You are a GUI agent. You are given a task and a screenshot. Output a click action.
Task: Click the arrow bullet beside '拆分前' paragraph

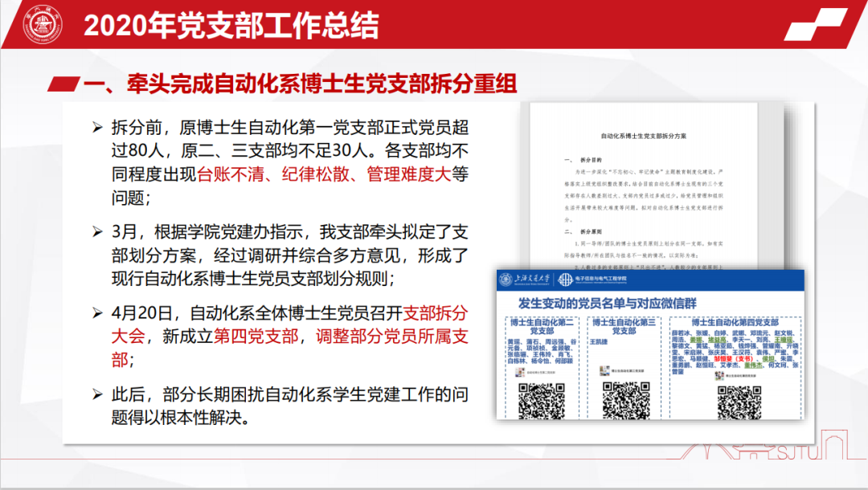[96, 128]
